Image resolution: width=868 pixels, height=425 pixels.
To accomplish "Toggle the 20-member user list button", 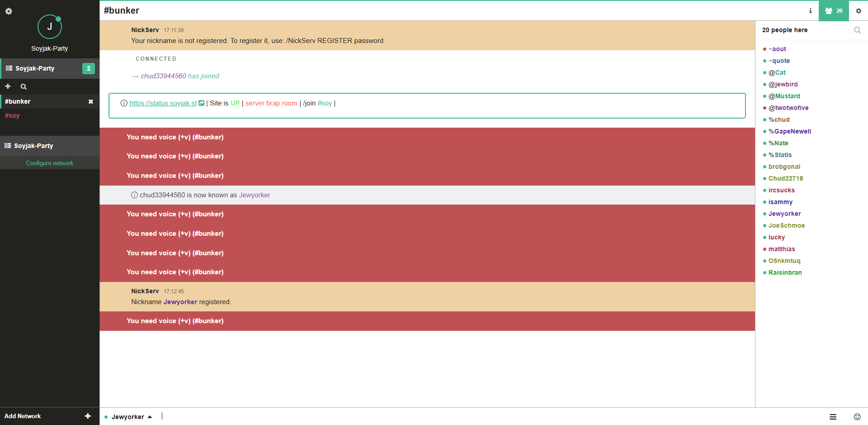I will (x=833, y=11).
